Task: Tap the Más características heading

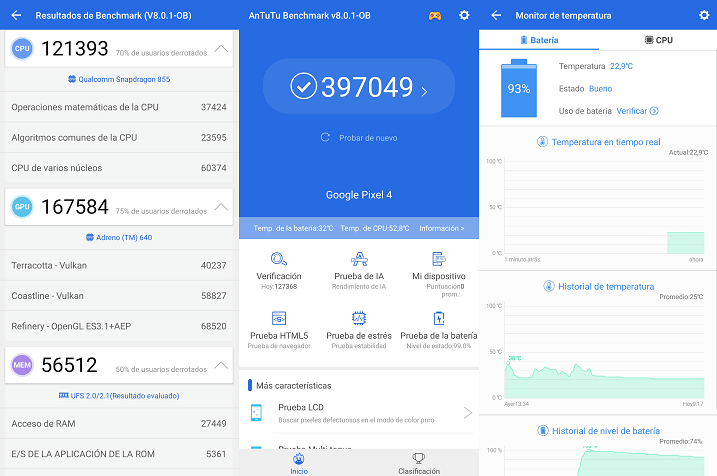Action: (294, 385)
